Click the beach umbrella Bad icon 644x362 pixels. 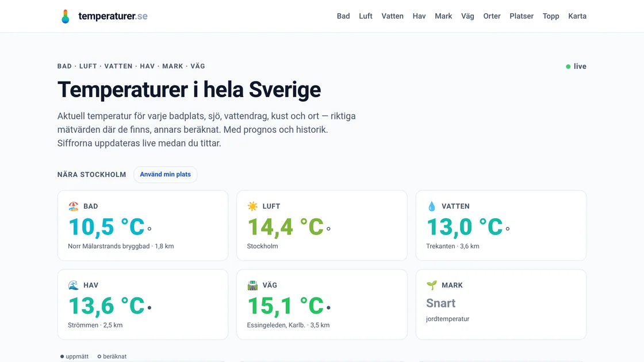tap(74, 206)
